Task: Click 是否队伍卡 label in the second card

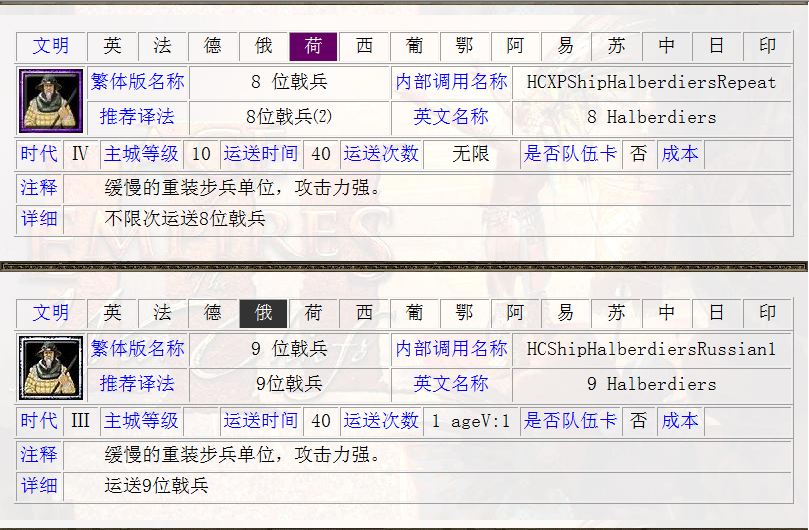Action: click(570, 421)
